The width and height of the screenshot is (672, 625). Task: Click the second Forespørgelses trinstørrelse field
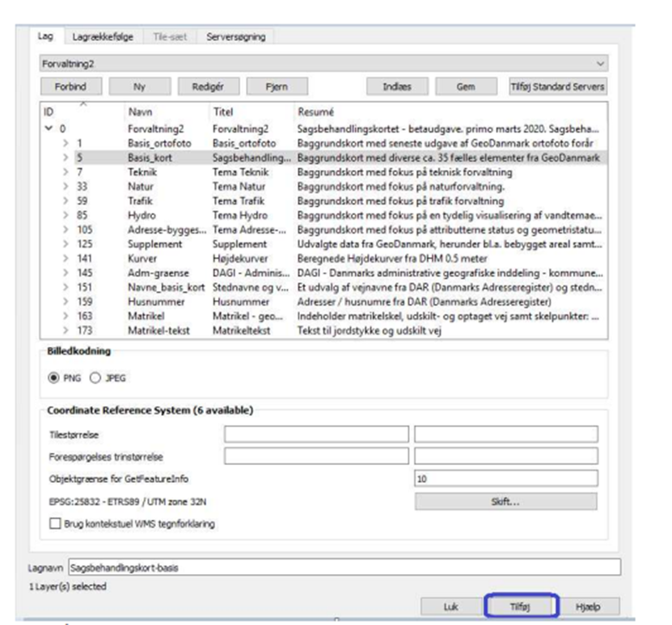[x=506, y=456]
